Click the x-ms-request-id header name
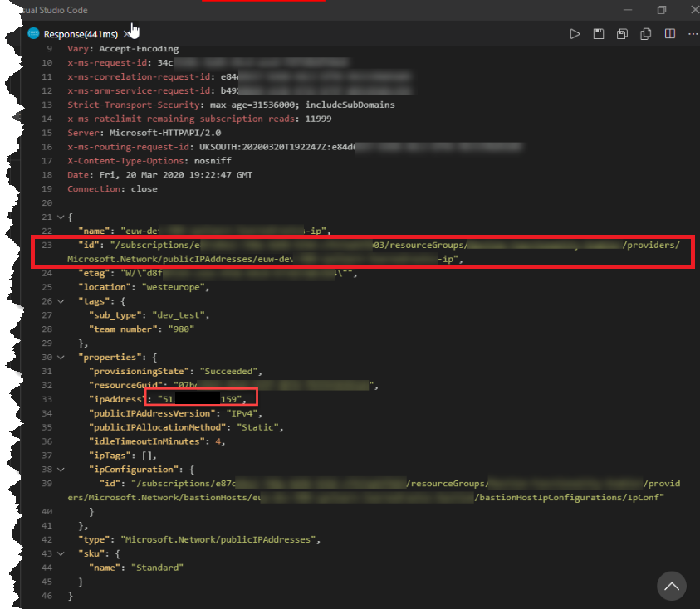700x609 pixels. (x=107, y=63)
